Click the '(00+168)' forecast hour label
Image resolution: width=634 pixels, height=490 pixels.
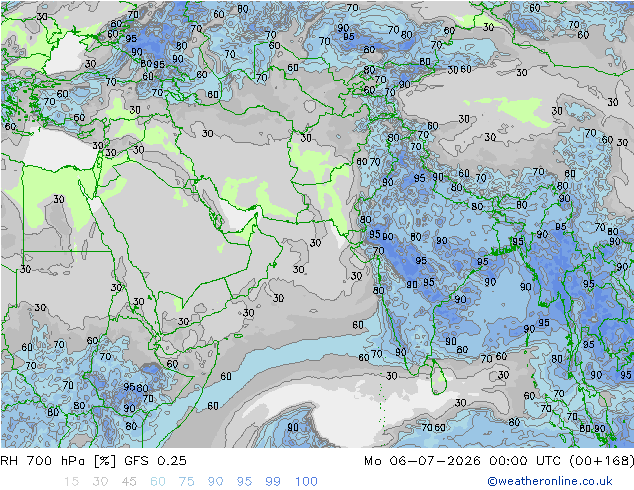[x=601, y=461]
